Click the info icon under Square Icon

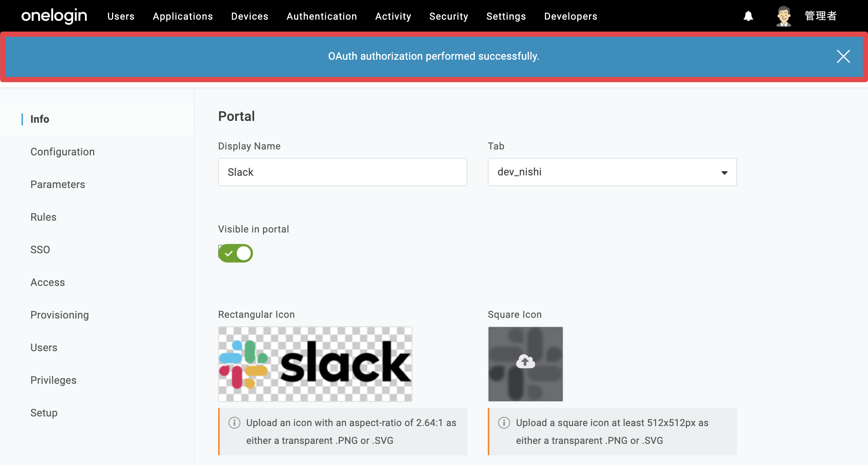[x=504, y=423]
